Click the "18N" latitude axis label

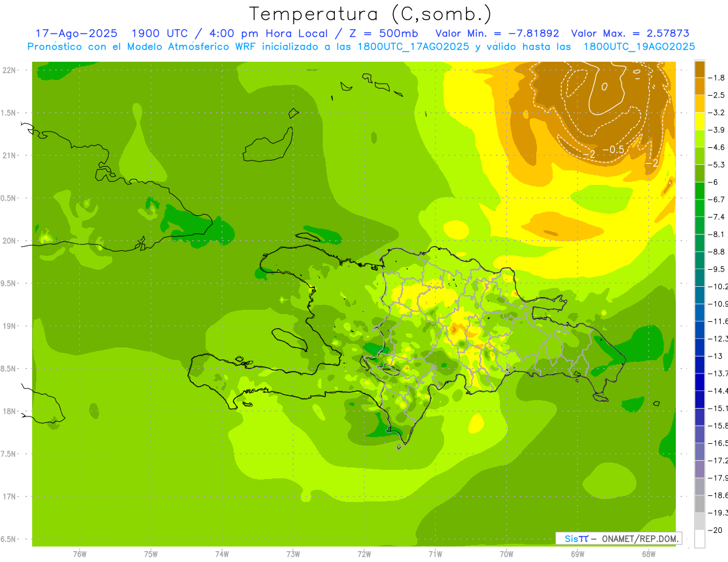[10, 411]
